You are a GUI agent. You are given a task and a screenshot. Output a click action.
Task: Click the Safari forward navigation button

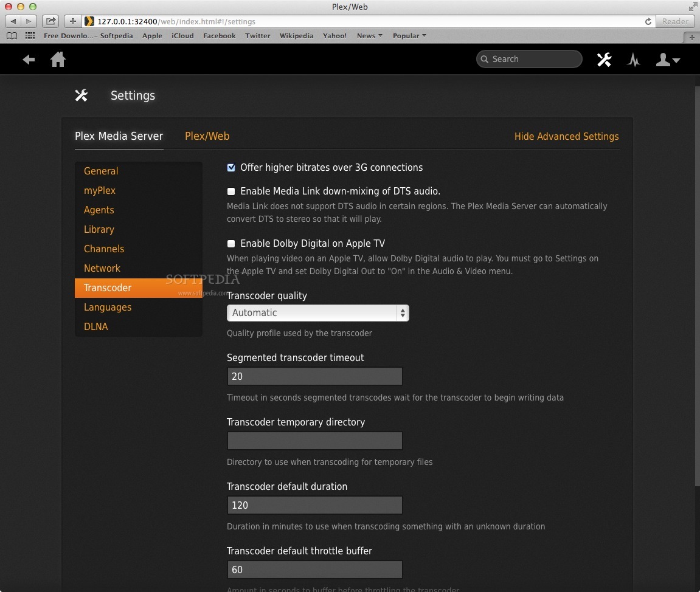tap(29, 21)
